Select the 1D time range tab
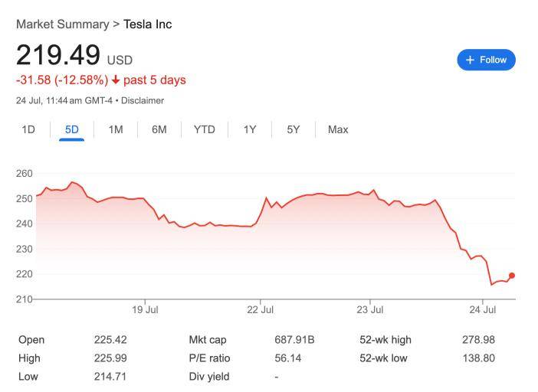The height and width of the screenshot is (392, 538). (x=28, y=129)
